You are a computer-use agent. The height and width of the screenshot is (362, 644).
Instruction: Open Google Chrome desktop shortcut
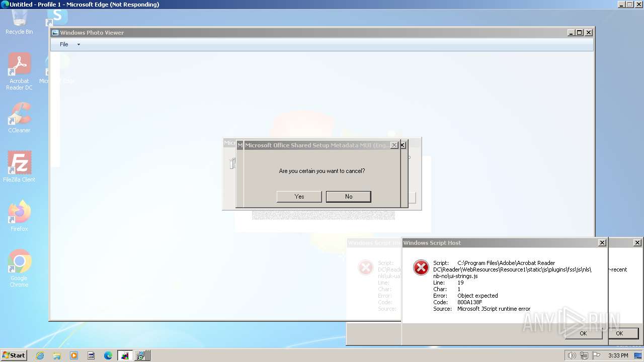click(19, 268)
